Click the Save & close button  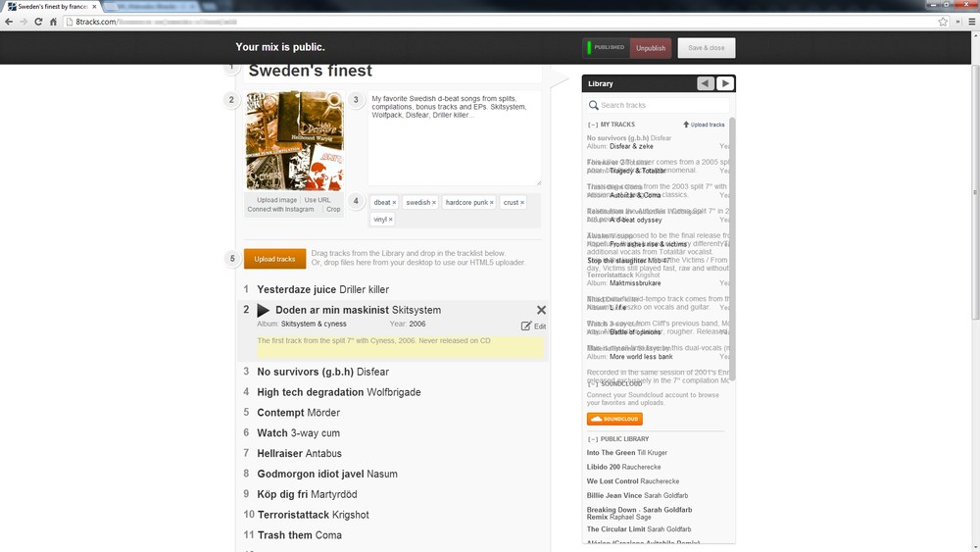tap(707, 48)
